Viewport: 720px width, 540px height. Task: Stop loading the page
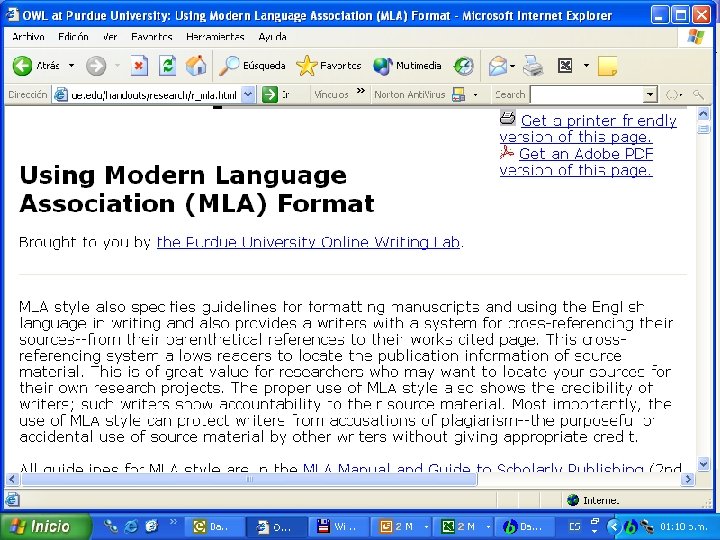(x=139, y=66)
